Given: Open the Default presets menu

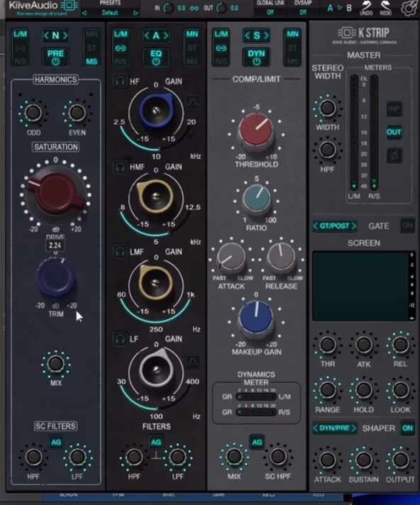Looking at the screenshot, I should click(110, 13).
